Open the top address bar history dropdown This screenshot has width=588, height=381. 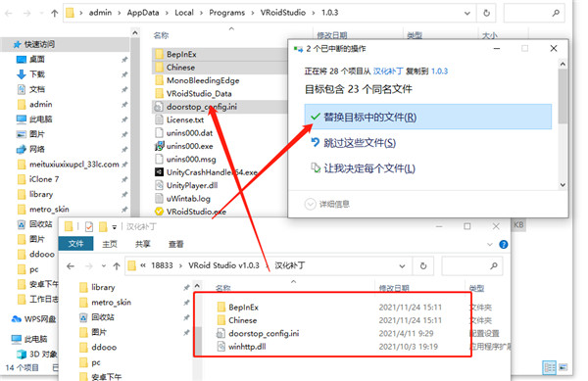(466, 13)
